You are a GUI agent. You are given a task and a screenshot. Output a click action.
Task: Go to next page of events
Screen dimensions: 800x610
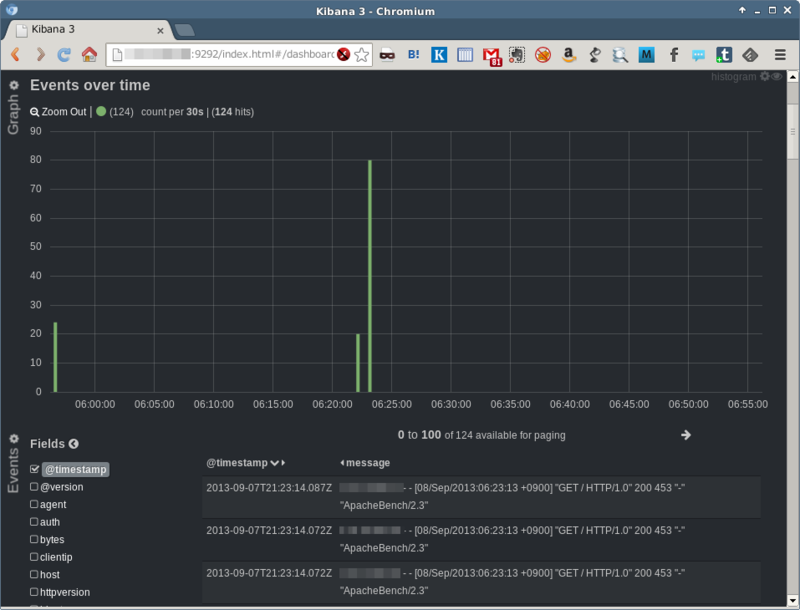(x=686, y=435)
